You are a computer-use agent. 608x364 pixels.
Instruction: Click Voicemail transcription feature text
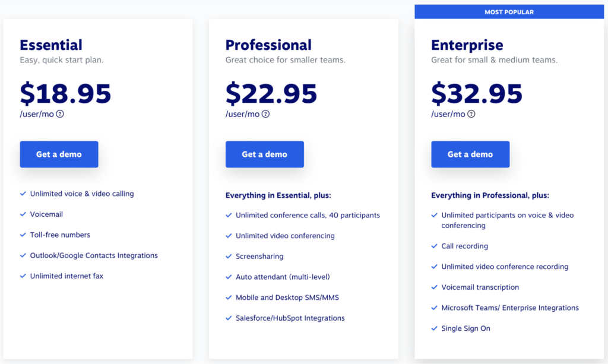coord(480,287)
